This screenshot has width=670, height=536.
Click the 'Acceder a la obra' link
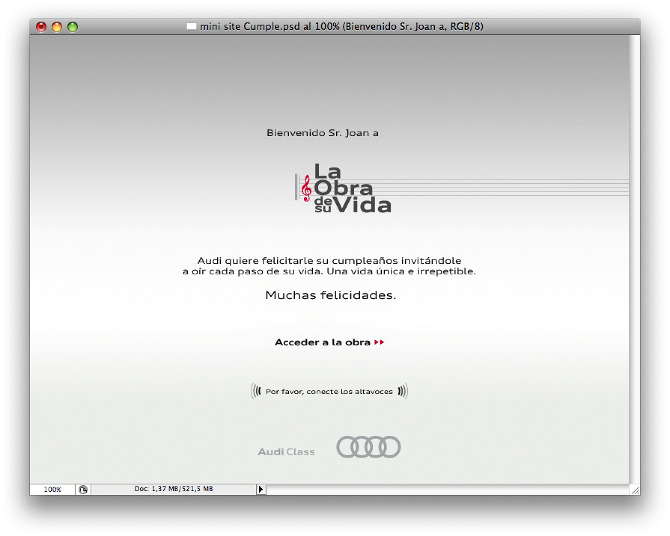[x=322, y=342]
